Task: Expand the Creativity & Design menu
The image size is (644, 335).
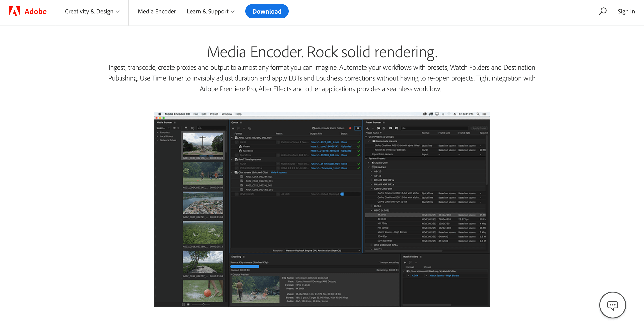Action: click(x=92, y=11)
